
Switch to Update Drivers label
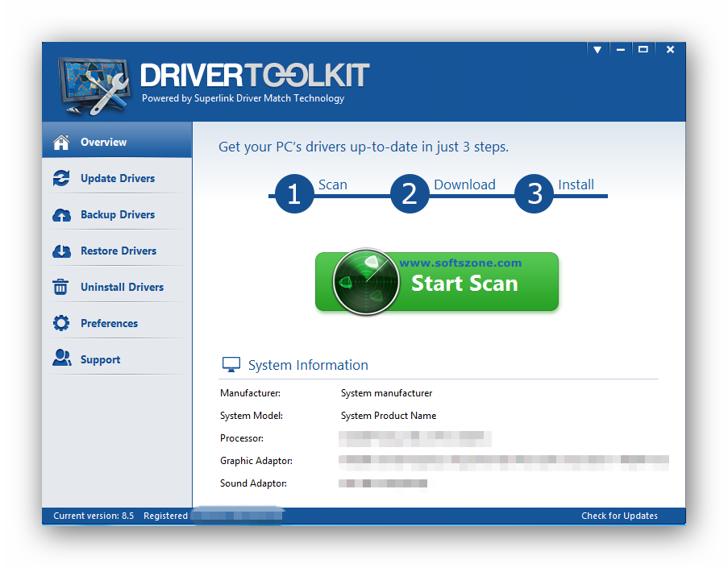(118, 178)
